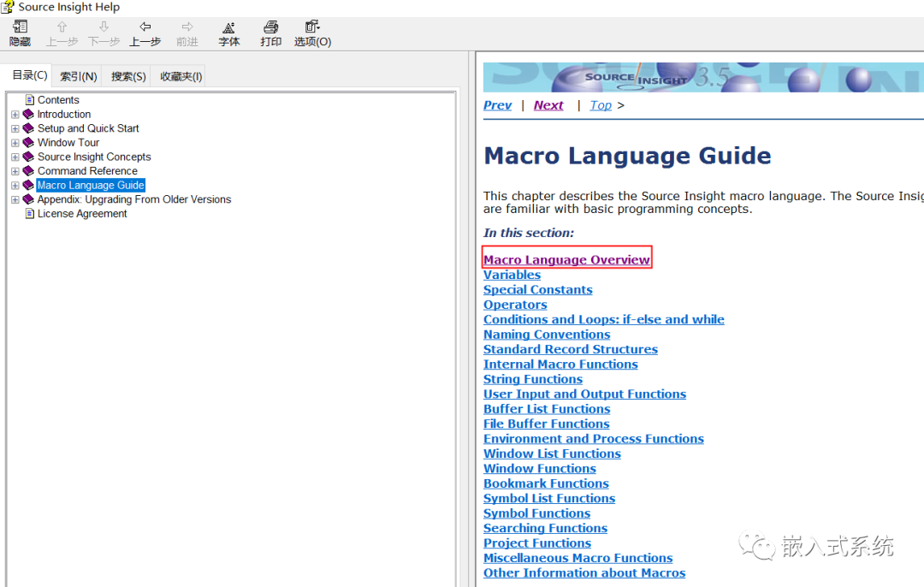Open the Standard Record Structures link
The width and height of the screenshot is (924, 587).
(571, 349)
